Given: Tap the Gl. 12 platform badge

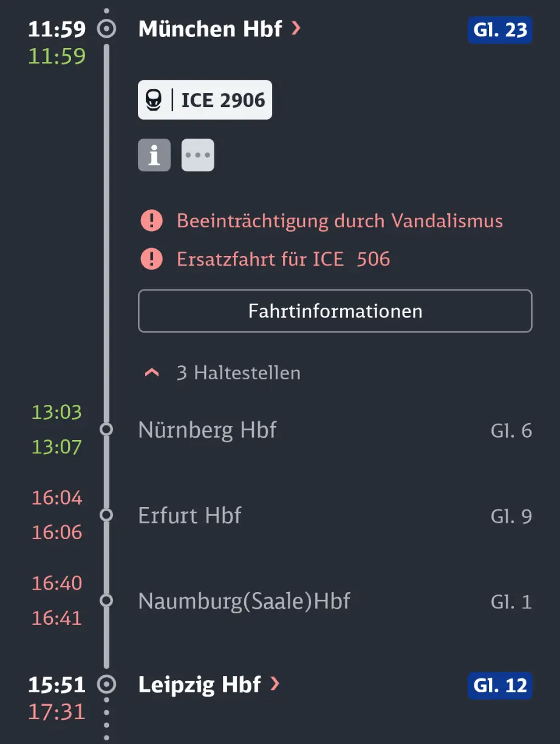Looking at the screenshot, I should coord(500,686).
